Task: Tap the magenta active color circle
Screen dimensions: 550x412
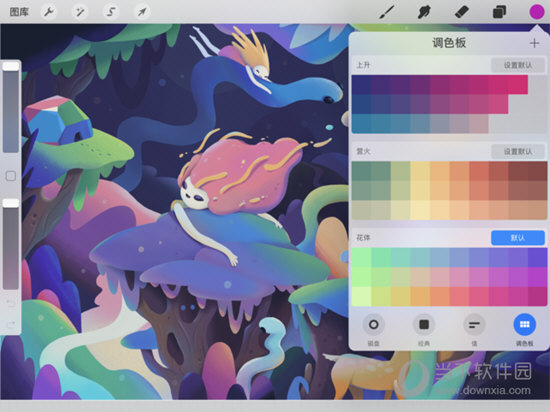Action: click(537, 12)
